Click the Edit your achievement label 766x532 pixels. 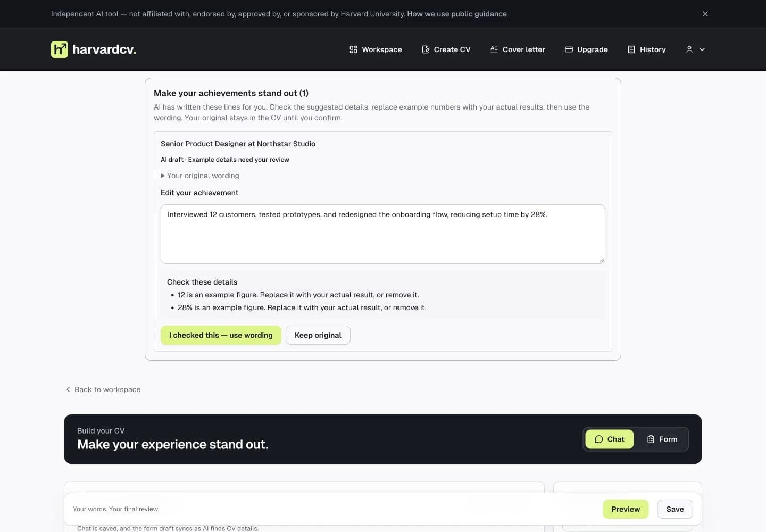click(x=199, y=193)
